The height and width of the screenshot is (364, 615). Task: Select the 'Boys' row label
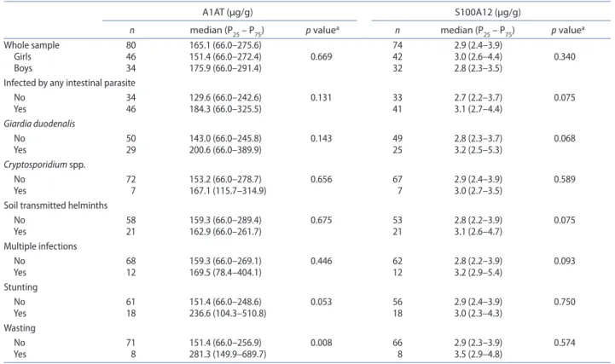tap(23, 68)
